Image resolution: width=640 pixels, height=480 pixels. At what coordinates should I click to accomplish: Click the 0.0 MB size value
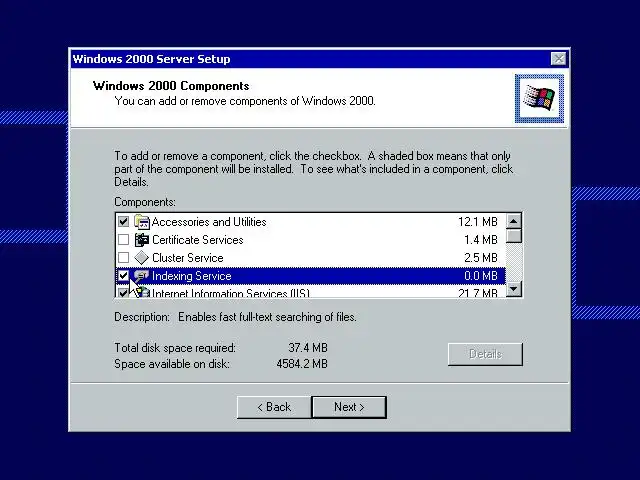point(480,276)
